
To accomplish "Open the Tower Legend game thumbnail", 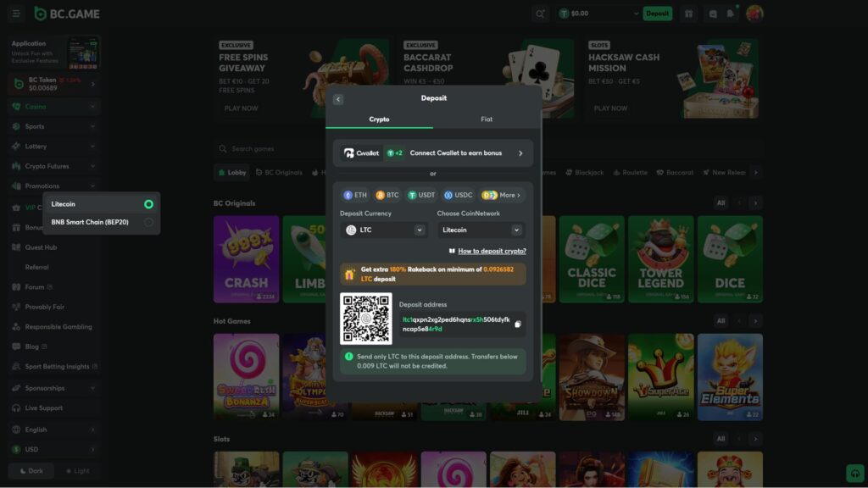I will pyautogui.click(x=661, y=259).
